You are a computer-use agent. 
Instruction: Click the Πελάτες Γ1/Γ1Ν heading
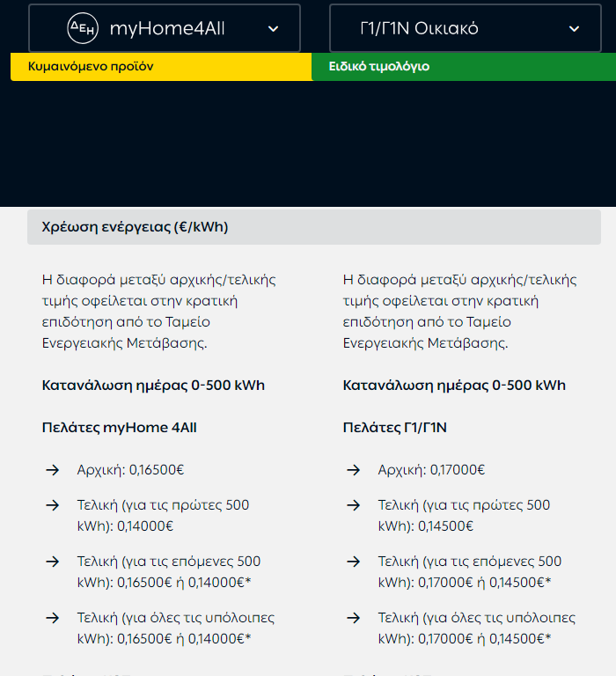pyautogui.click(x=394, y=428)
